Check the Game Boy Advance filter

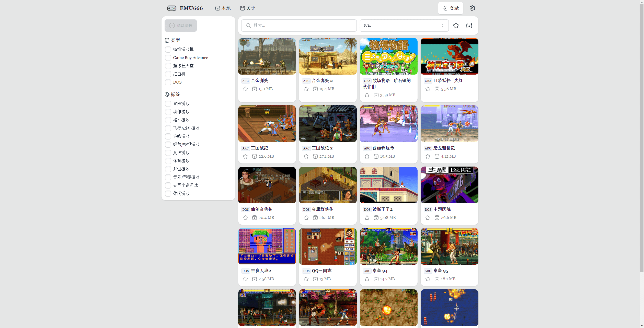[x=168, y=57]
